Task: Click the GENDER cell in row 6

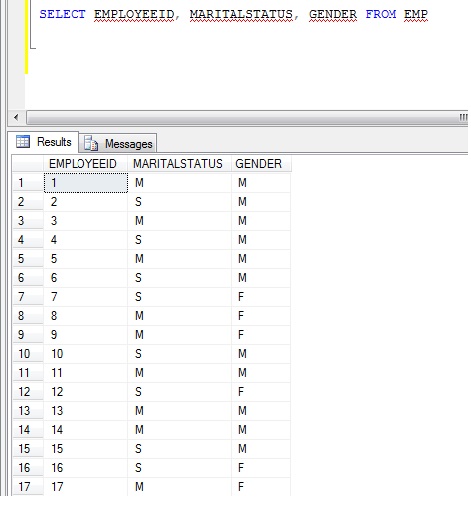Action: (x=261, y=278)
